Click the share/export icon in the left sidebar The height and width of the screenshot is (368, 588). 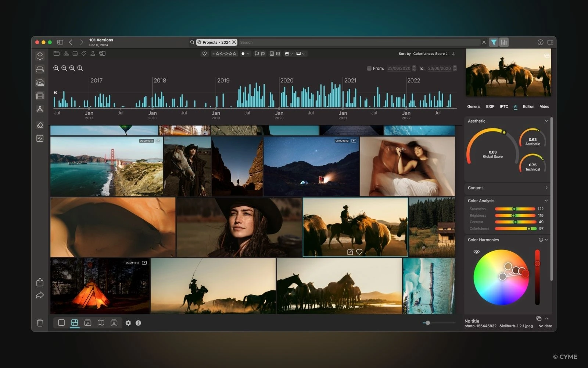40,282
